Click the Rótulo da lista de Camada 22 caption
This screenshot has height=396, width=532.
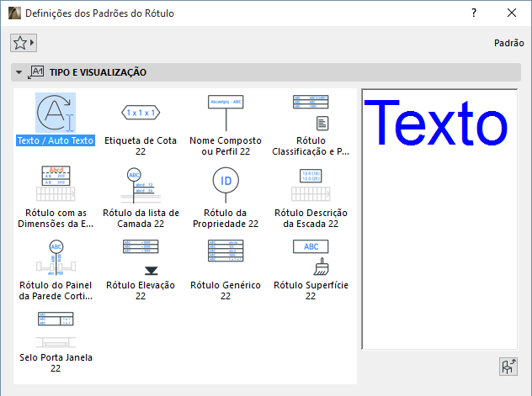[x=141, y=218]
